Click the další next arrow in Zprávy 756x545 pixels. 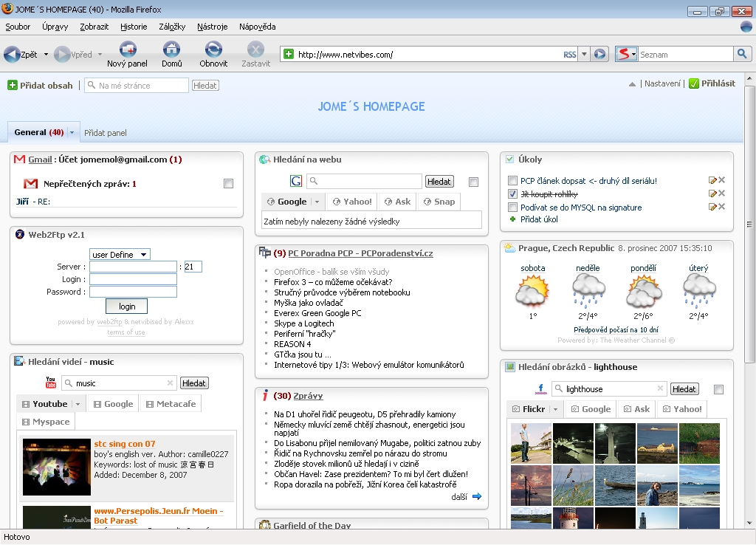tap(476, 496)
